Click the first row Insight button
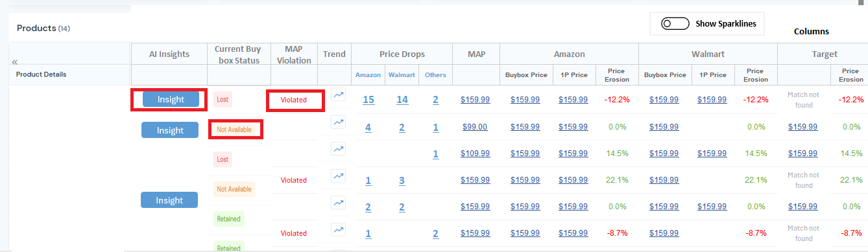 (x=170, y=99)
